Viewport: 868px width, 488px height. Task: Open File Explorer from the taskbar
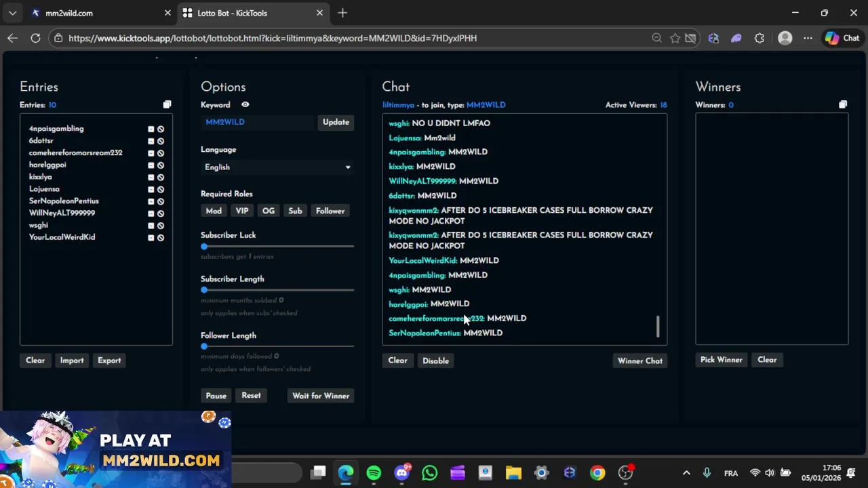pos(513,472)
